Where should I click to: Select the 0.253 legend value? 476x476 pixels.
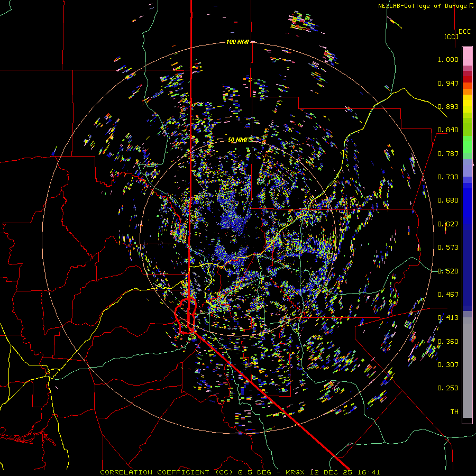pyautogui.click(x=448, y=388)
